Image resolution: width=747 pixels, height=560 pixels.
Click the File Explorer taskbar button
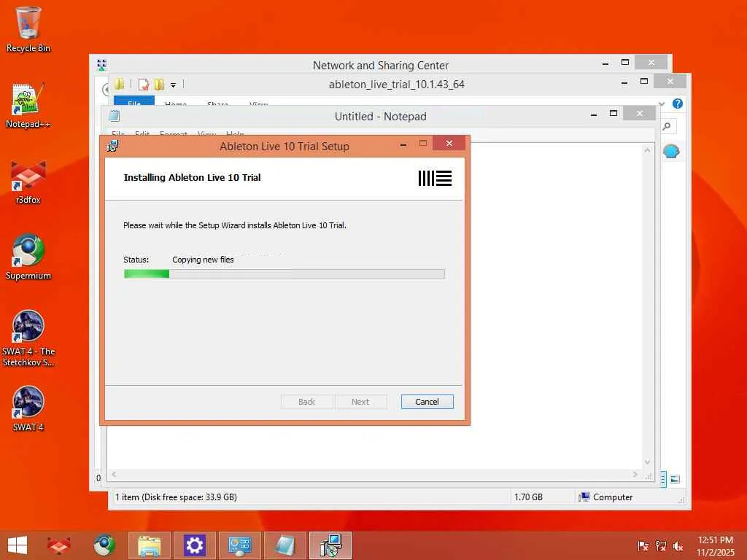(x=149, y=545)
